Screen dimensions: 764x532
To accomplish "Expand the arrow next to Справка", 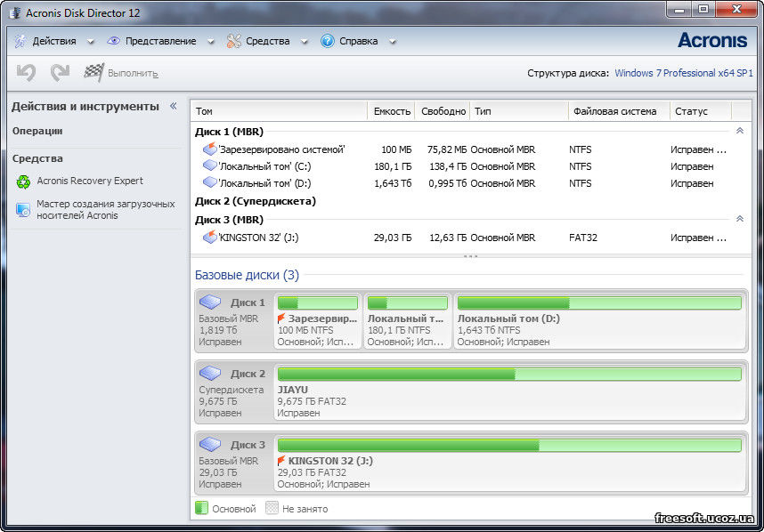I will coord(392,42).
